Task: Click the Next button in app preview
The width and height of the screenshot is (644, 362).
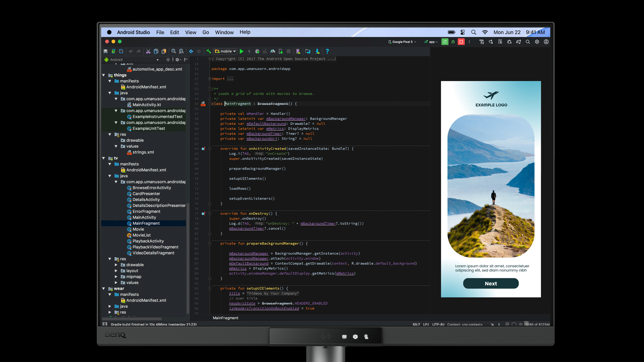Action: click(491, 283)
